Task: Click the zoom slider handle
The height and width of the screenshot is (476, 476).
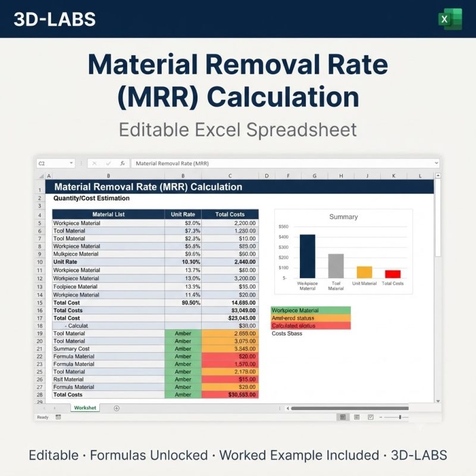Action: tap(400, 417)
